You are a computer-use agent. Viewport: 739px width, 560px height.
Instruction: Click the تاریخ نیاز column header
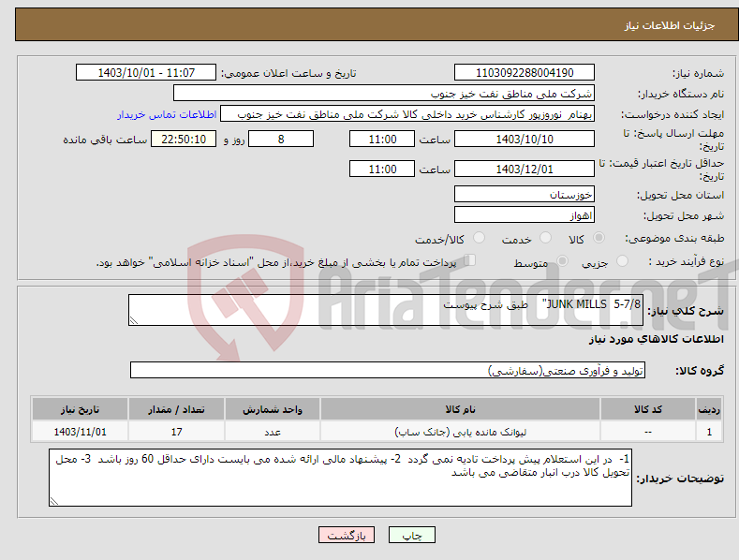point(81,409)
